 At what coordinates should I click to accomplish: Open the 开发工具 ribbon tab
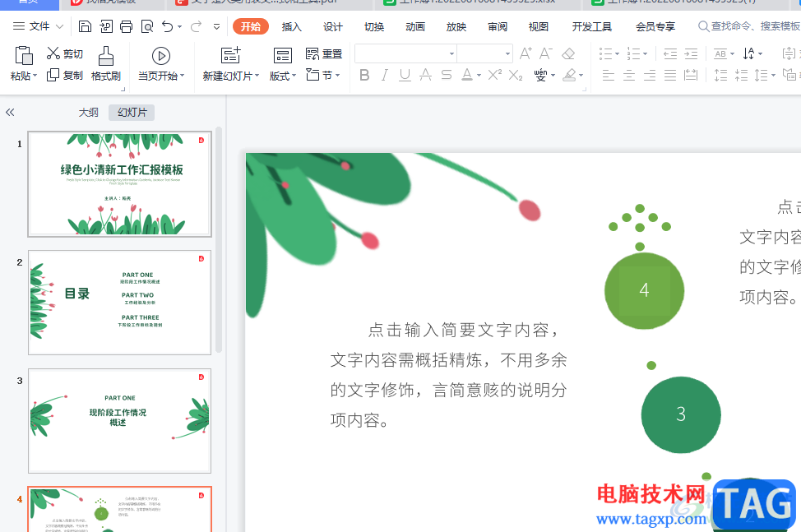(x=591, y=26)
